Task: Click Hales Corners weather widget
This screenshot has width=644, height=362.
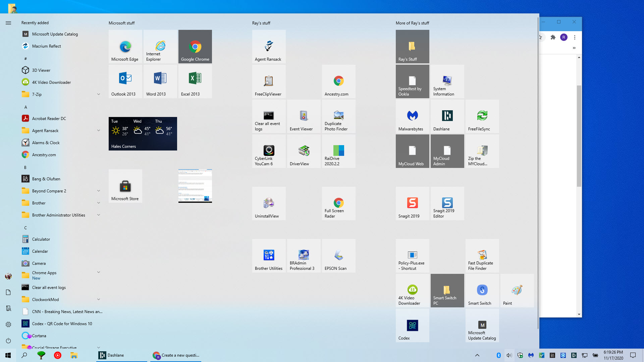Action: tap(143, 133)
